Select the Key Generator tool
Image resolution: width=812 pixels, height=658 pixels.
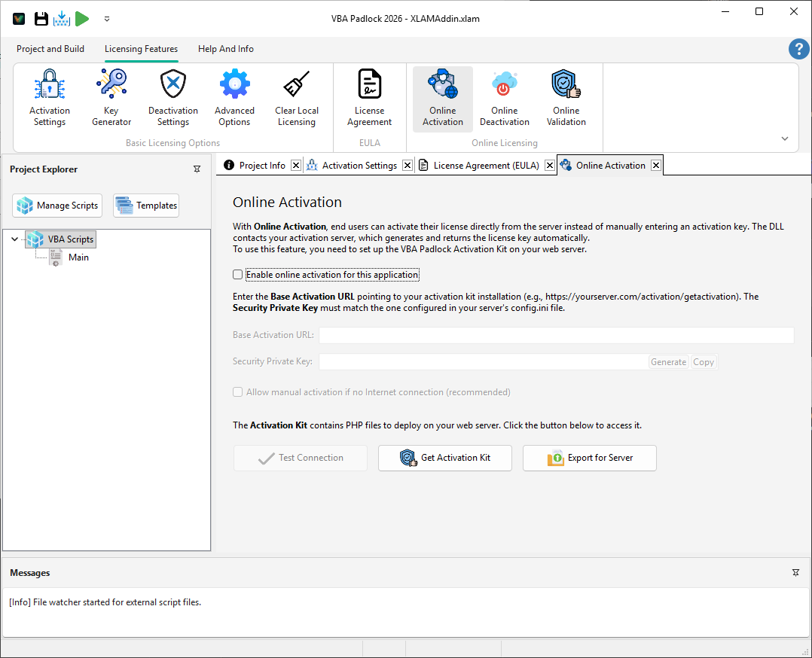(111, 96)
